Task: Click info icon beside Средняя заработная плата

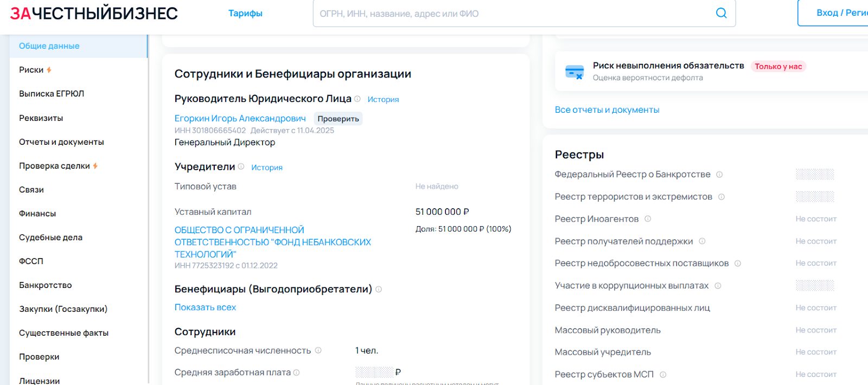Action: coord(297,373)
